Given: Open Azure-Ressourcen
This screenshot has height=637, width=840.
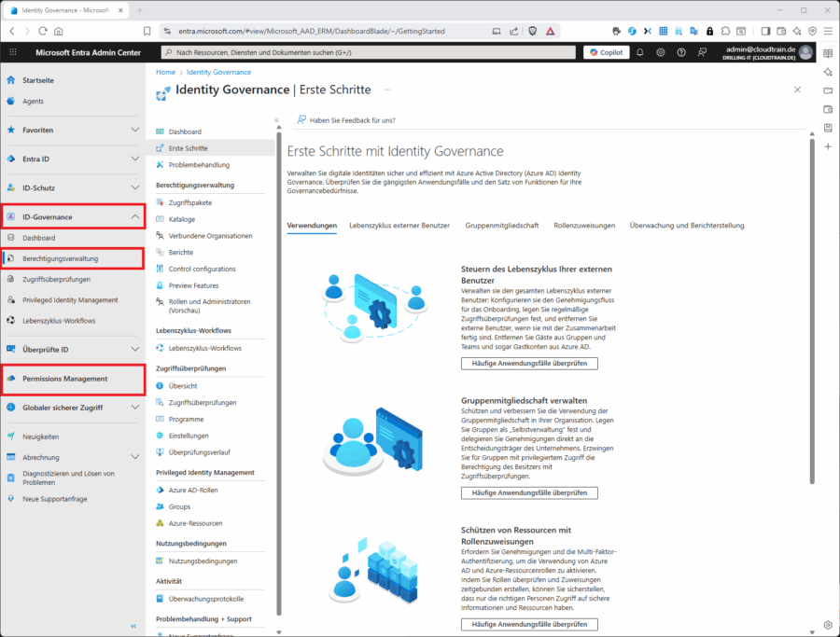Looking at the screenshot, I should point(195,523).
